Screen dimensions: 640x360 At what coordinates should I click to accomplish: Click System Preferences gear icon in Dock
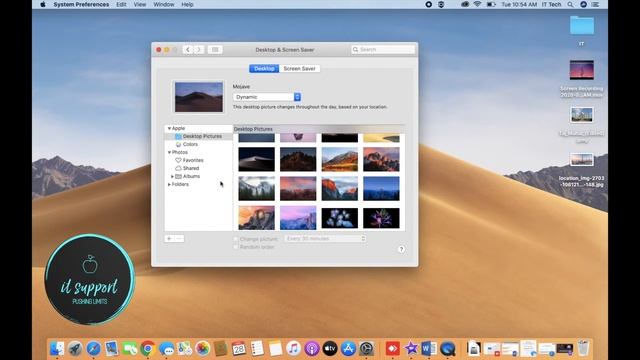pyautogui.click(x=367, y=349)
